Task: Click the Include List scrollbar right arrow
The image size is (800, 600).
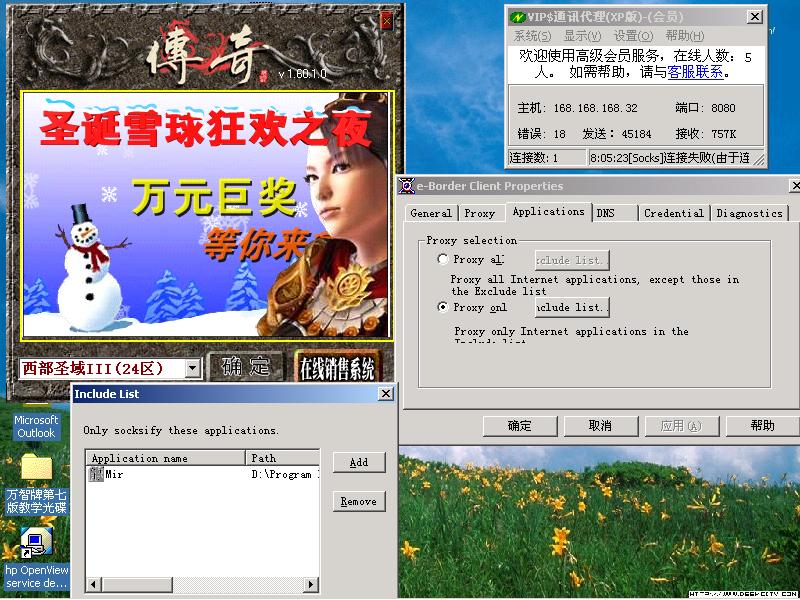Action: pos(311,584)
